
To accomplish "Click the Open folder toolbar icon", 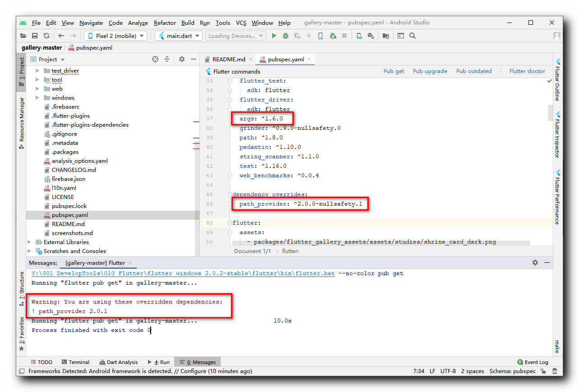I will (x=23, y=36).
